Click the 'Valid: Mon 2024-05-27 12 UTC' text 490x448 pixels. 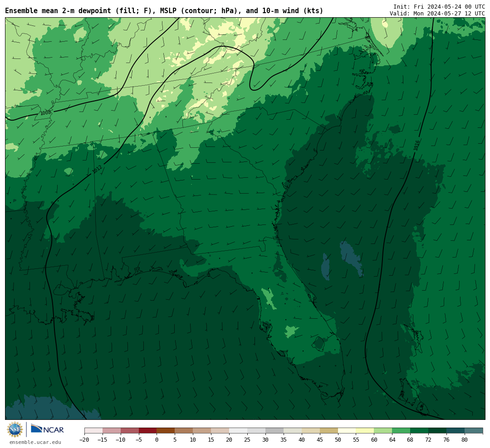point(437,14)
